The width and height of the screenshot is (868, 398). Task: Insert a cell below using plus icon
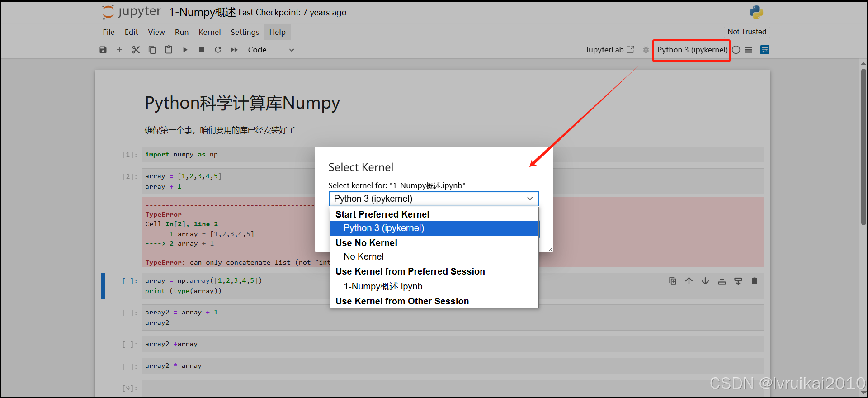119,50
